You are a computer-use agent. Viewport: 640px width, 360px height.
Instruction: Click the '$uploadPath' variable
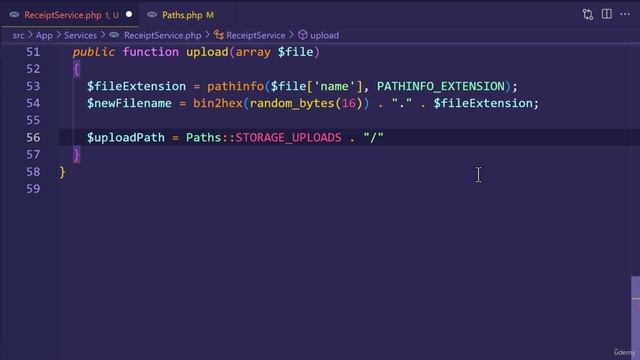click(126, 138)
